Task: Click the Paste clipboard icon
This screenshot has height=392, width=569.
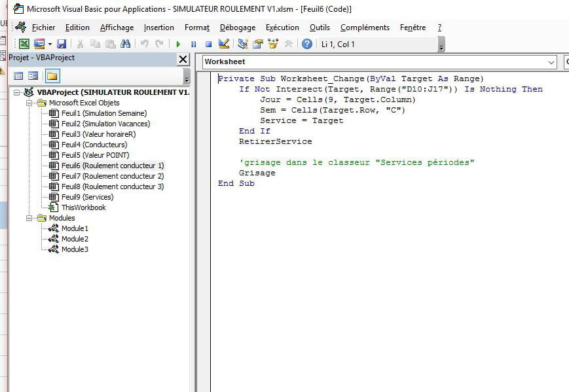Action: tap(110, 45)
